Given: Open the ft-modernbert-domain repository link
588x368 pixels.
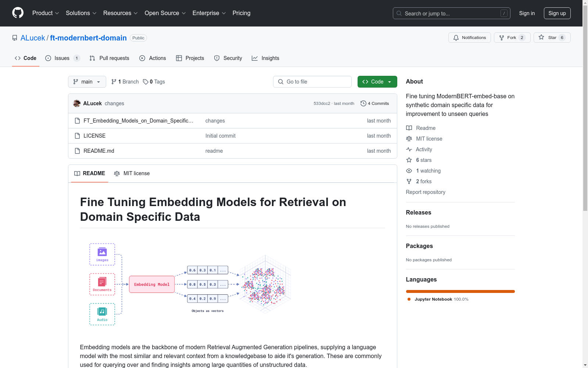Looking at the screenshot, I should point(88,38).
